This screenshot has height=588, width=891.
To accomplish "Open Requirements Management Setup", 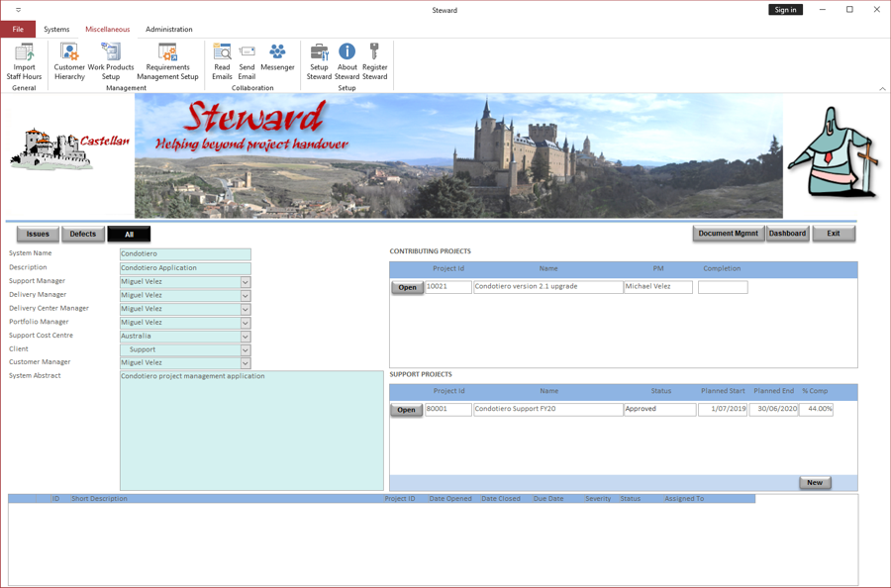I will tap(167, 61).
